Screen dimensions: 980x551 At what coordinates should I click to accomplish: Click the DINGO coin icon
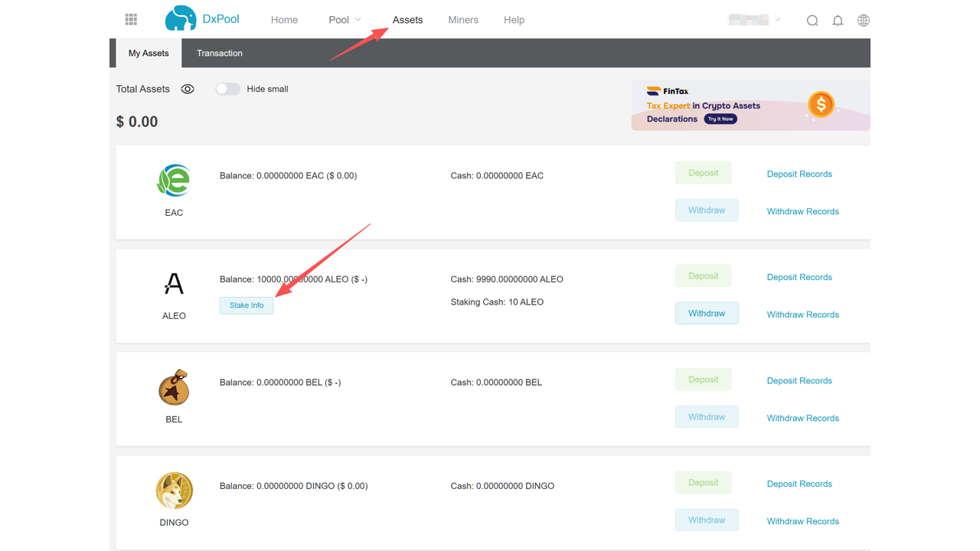(x=174, y=491)
